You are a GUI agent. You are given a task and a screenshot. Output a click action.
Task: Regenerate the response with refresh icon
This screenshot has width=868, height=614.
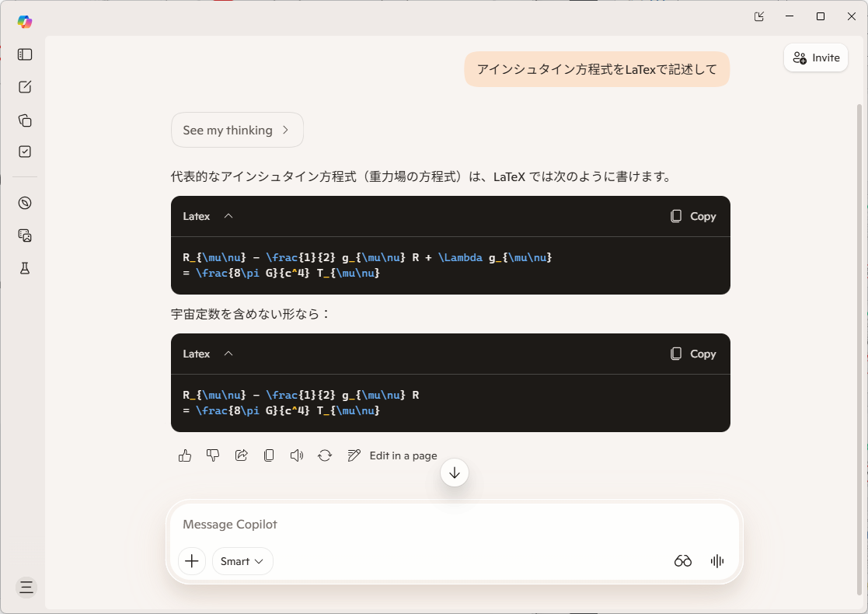pyautogui.click(x=325, y=455)
